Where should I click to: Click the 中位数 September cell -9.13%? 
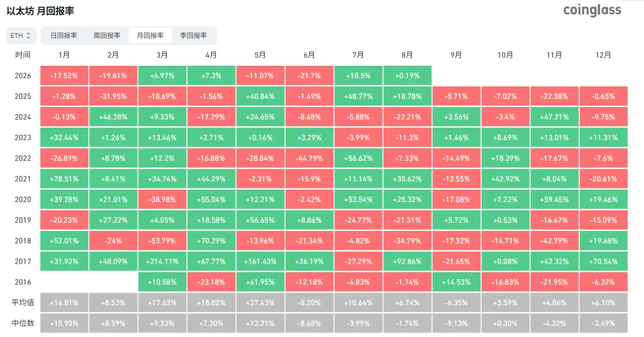click(x=457, y=324)
